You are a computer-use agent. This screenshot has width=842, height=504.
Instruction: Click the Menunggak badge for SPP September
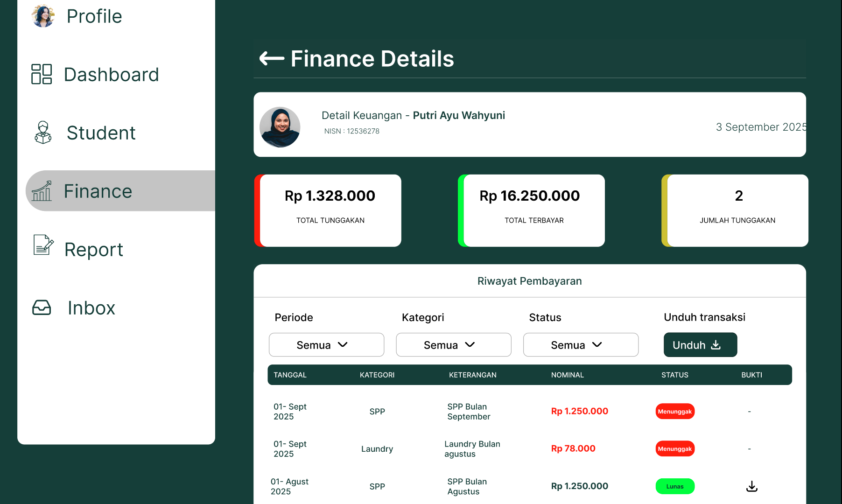coord(675,411)
